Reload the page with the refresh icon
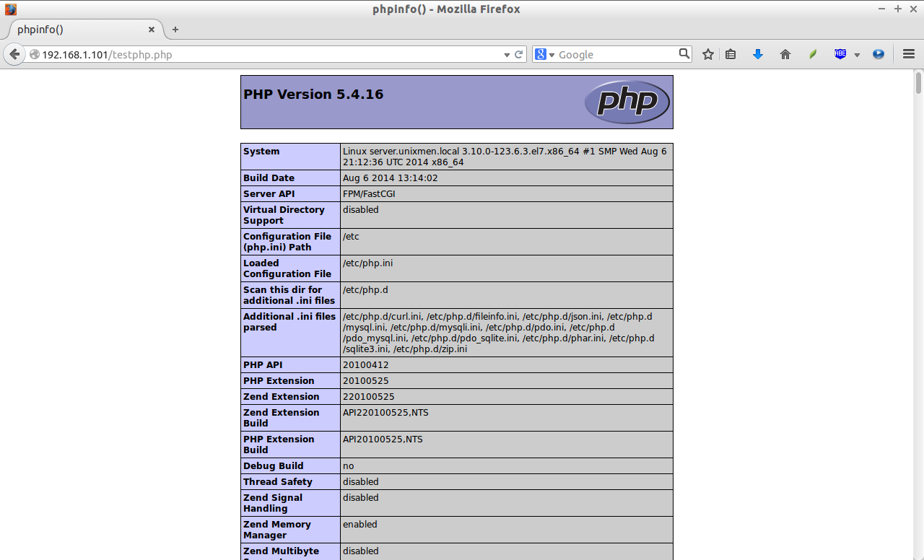 [x=518, y=54]
